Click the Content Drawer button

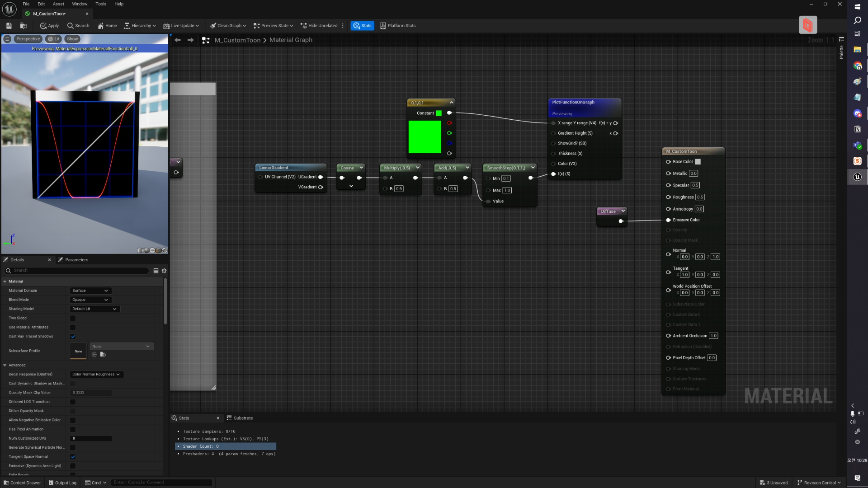22,483
